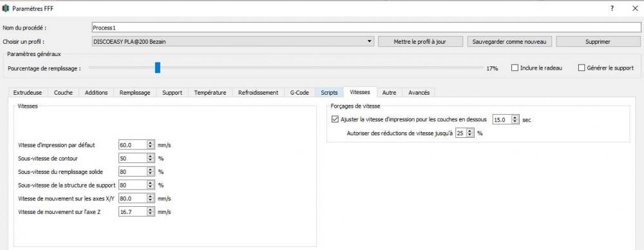Click the 15.0 sec layer time field
644x250 pixels.
[502, 120]
